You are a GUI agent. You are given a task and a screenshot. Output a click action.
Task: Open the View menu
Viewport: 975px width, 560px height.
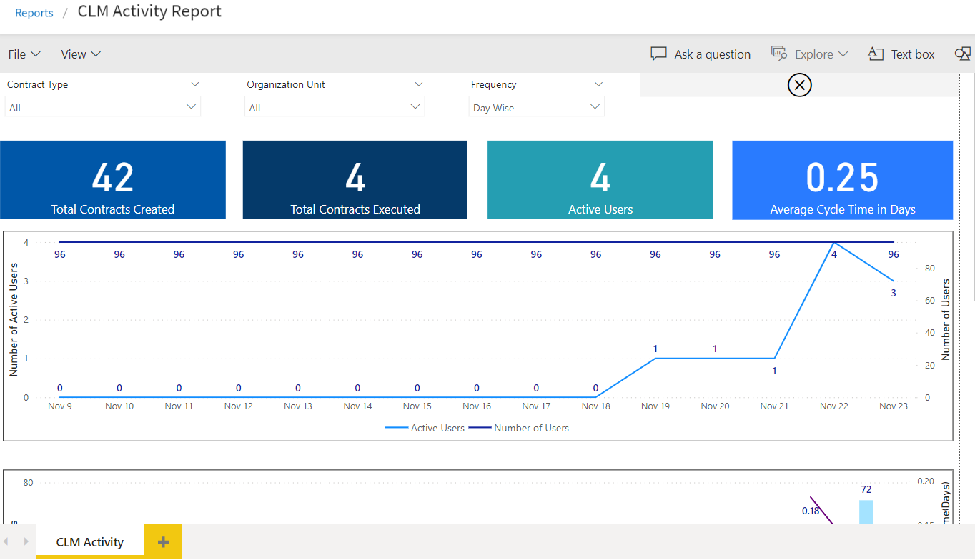[x=81, y=54]
